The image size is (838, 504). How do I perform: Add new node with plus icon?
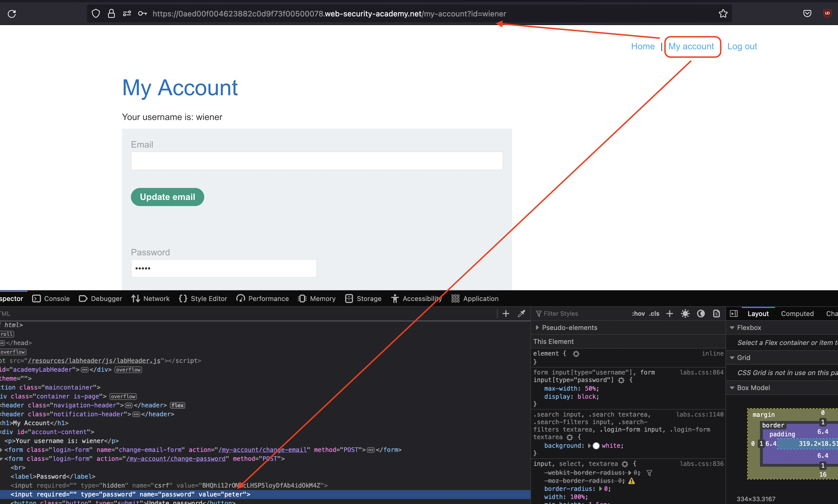(505, 314)
